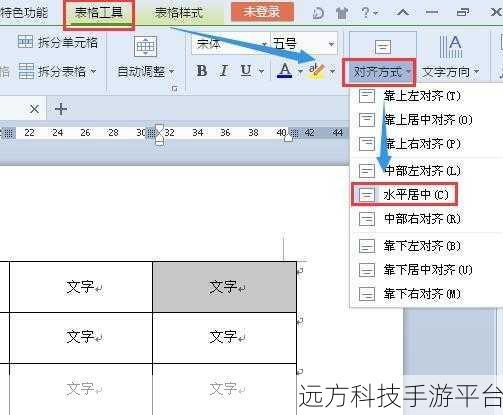Viewport: 503px width, 415px height.
Task: Click the faded bottom-right 文字 cell
Action: click(x=225, y=389)
